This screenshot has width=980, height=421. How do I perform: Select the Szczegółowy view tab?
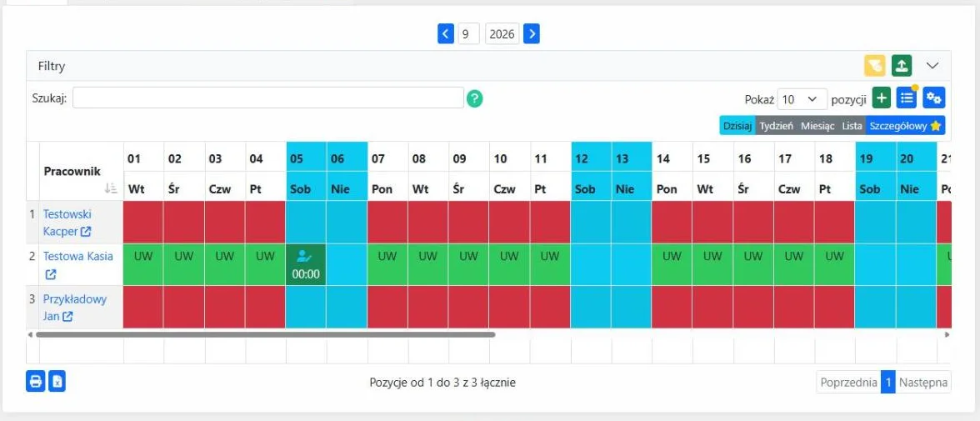tap(905, 126)
